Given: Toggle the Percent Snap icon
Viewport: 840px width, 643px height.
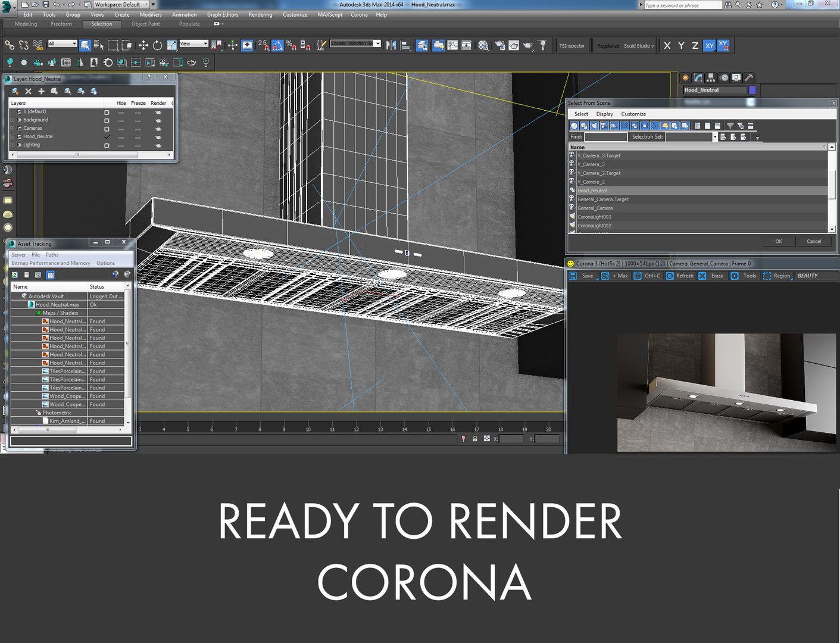Looking at the screenshot, I should (x=291, y=45).
